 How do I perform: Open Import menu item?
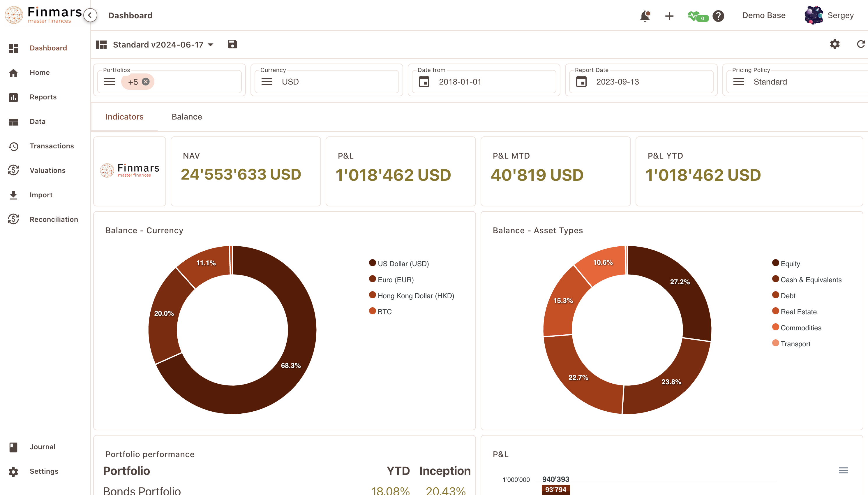41,195
